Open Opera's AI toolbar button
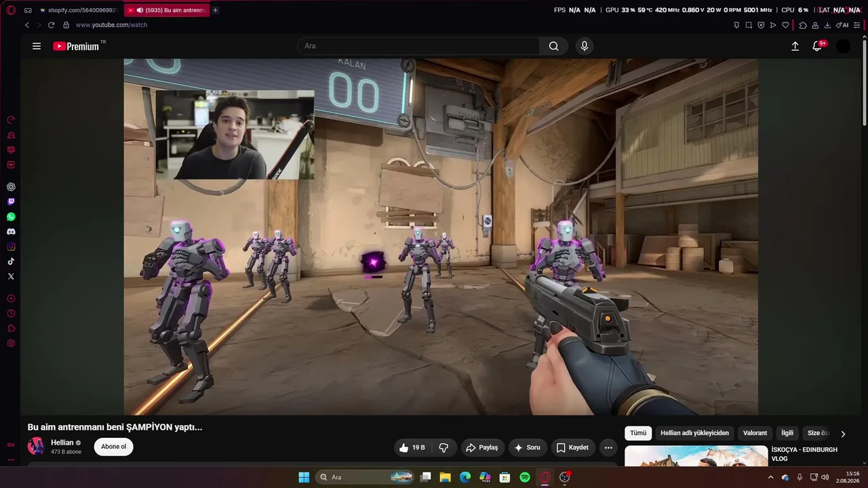The width and height of the screenshot is (868, 488). [842, 25]
